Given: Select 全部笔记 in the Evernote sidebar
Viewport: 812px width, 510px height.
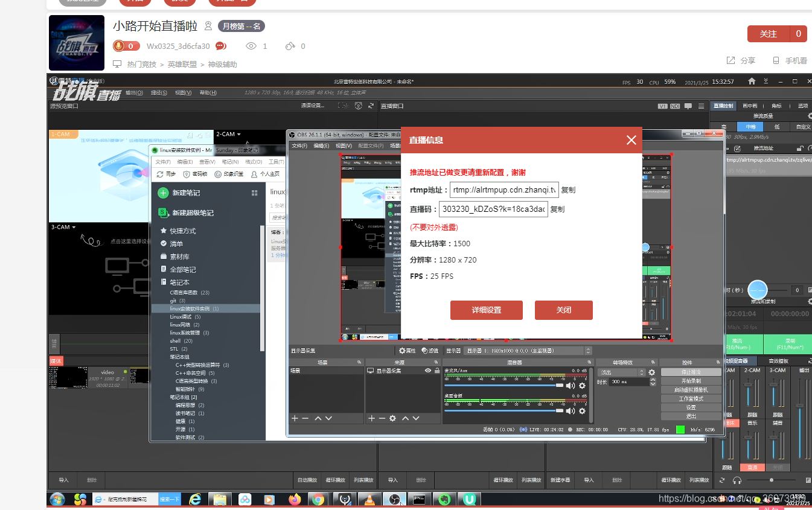Looking at the screenshot, I should click(x=182, y=270).
